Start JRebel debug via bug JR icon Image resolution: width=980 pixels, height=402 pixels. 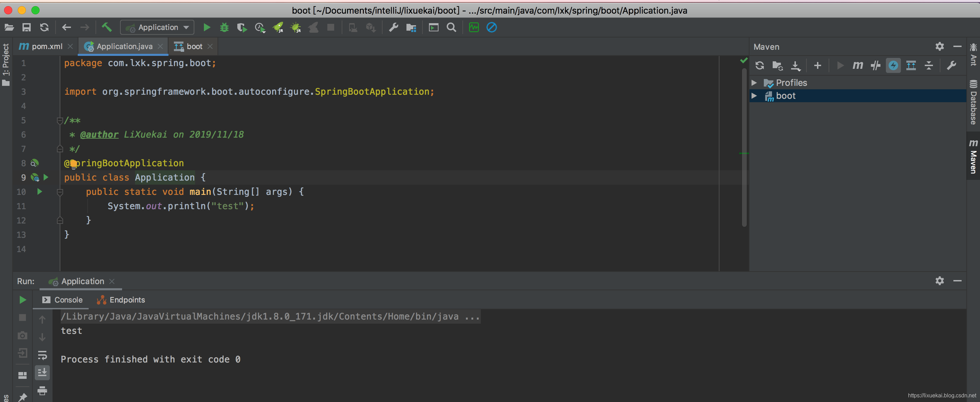pyautogui.click(x=296, y=27)
